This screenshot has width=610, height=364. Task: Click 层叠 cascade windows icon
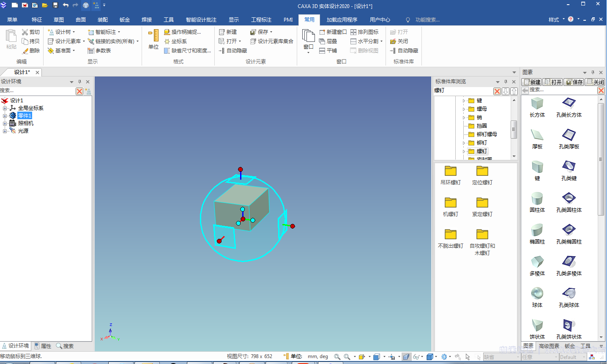322,41
